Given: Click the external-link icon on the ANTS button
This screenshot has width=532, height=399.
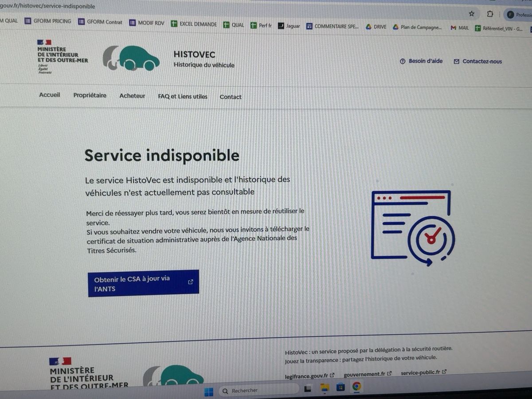Looking at the screenshot, I should (x=191, y=282).
